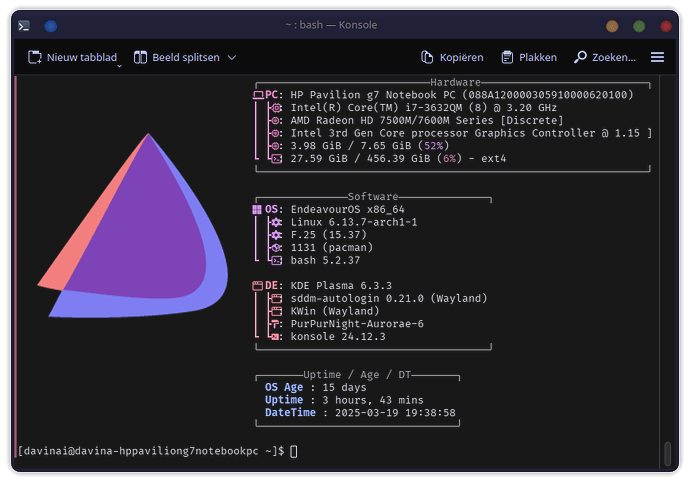Click the Plakken paste button
Image resolution: width=690 pixels, height=483 pixels.
pyautogui.click(x=529, y=57)
